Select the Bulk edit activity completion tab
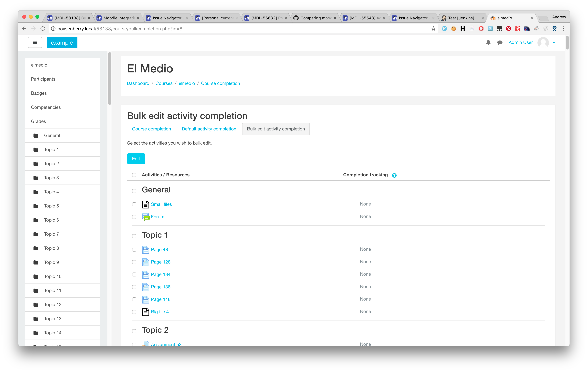Viewport: 588px width, 372px height. point(276,129)
